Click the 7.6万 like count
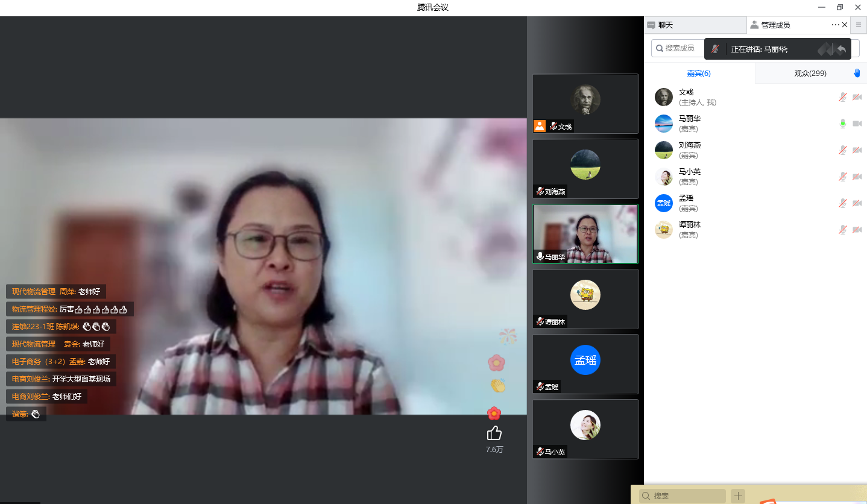This screenshot has height=504, width=867. tap(494, 450)
